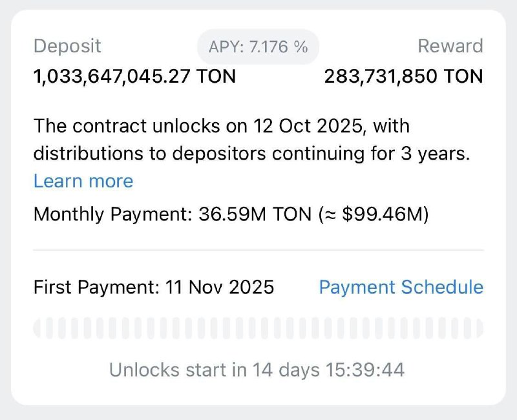Open the Learn more link

tap(83, 181)
